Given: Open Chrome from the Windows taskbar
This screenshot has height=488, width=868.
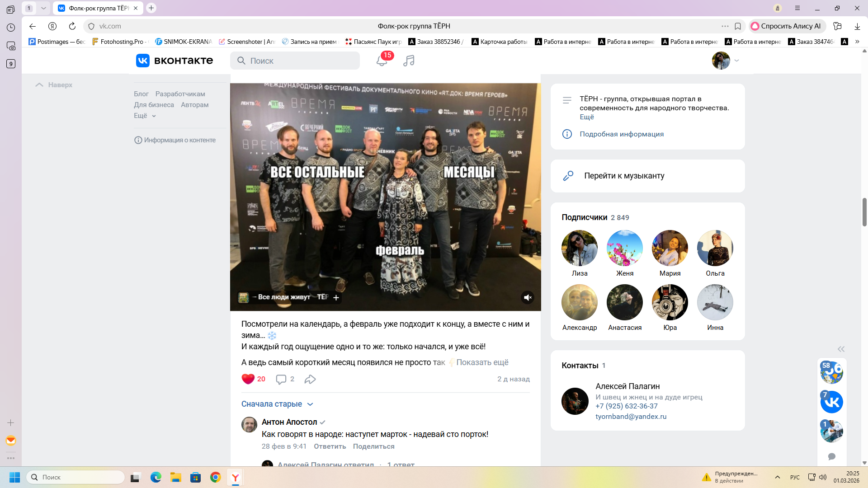Looking at the screenshot, I should (x=216, y=477).
